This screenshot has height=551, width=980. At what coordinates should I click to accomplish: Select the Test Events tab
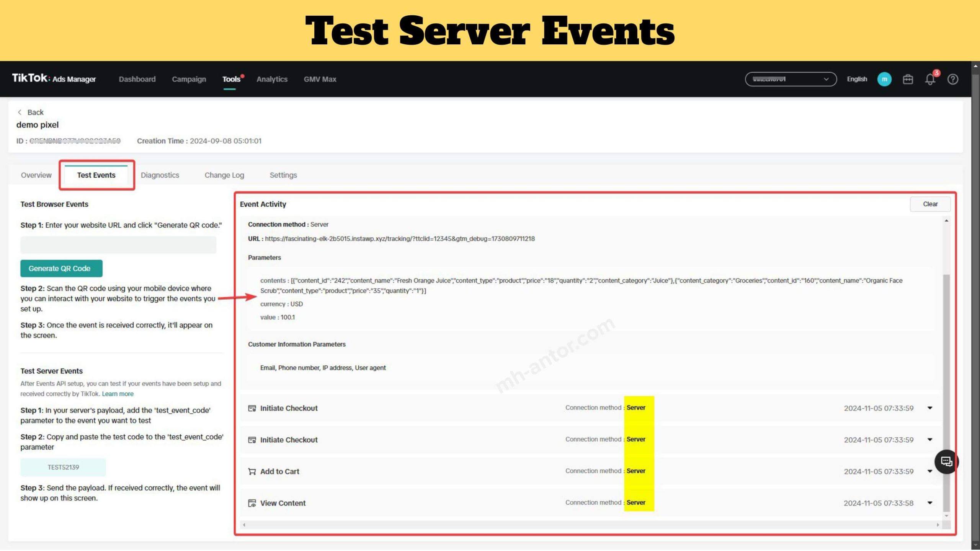[96, 175]
